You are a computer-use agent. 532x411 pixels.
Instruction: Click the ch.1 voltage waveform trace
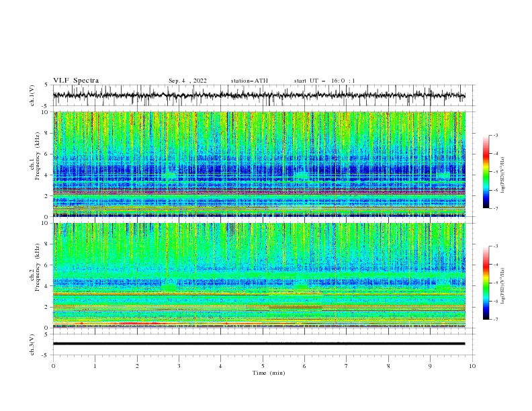[259, 95]
